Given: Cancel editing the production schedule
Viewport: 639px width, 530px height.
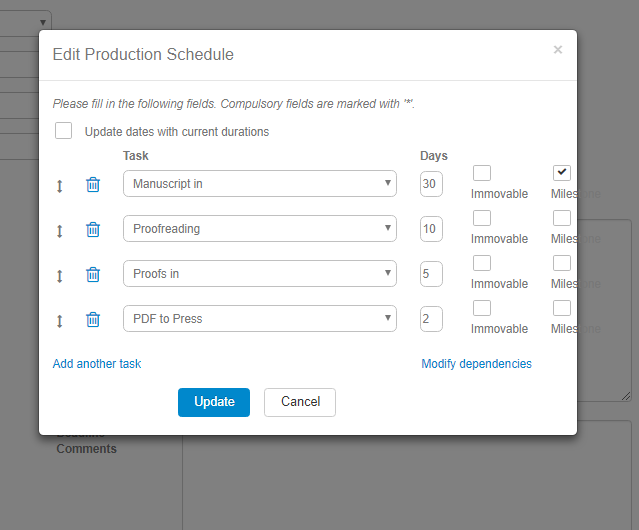Looking at the screenshot, I should click(300, 402).
